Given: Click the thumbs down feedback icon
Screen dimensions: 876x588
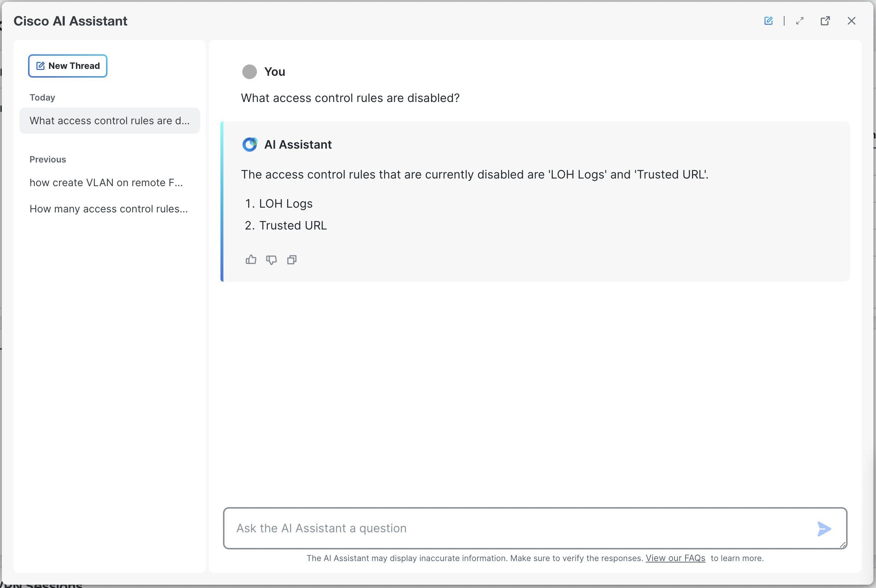Looking at the screenshot, I should [x=271, y=259].
